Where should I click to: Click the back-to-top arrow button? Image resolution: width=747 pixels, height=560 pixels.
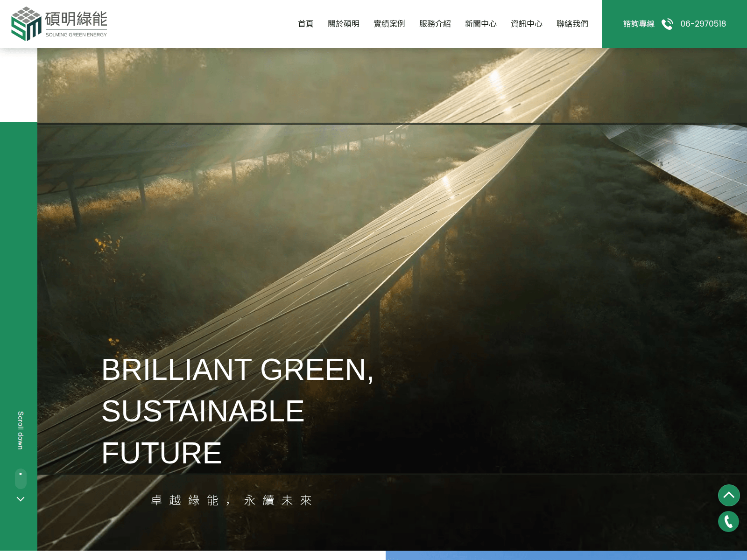pyautogui.click(x=729, y=495)
